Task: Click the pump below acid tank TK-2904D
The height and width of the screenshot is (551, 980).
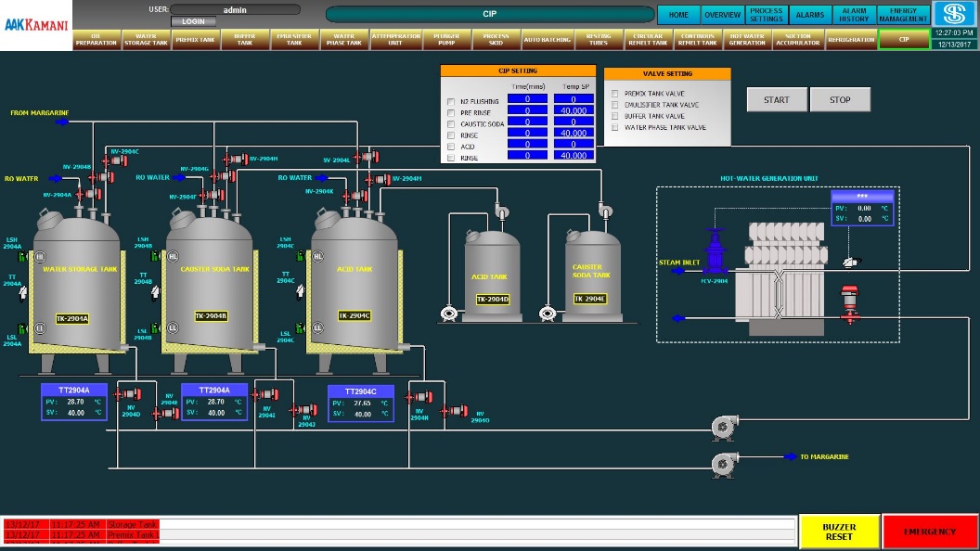Action: (x=449, y=314)
